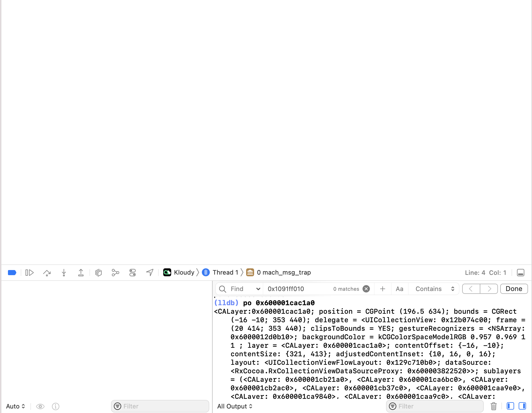The height and width of the screenshot is (413, 532).
Task: Open Debug Memory Graph
Action: point(116,273)
